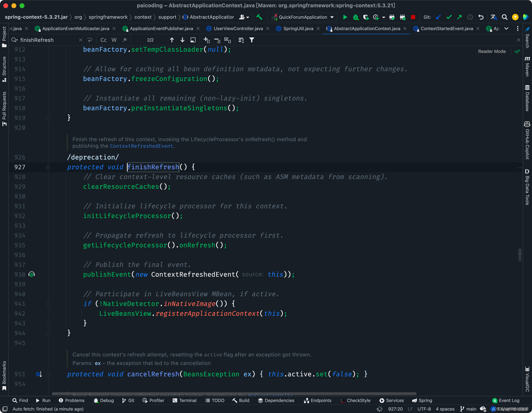Switch to SpringUtil.java editor tab

pyautogui.click(x=298, y=28)
